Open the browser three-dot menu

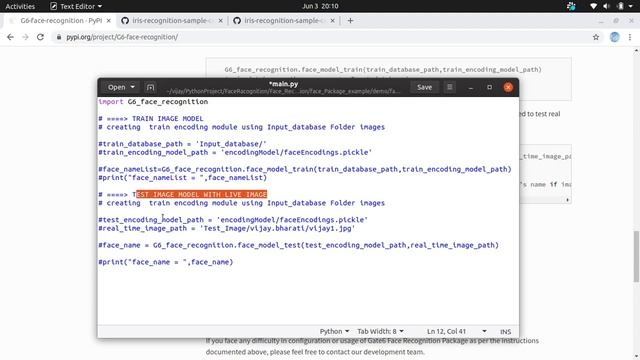(630, 37)
